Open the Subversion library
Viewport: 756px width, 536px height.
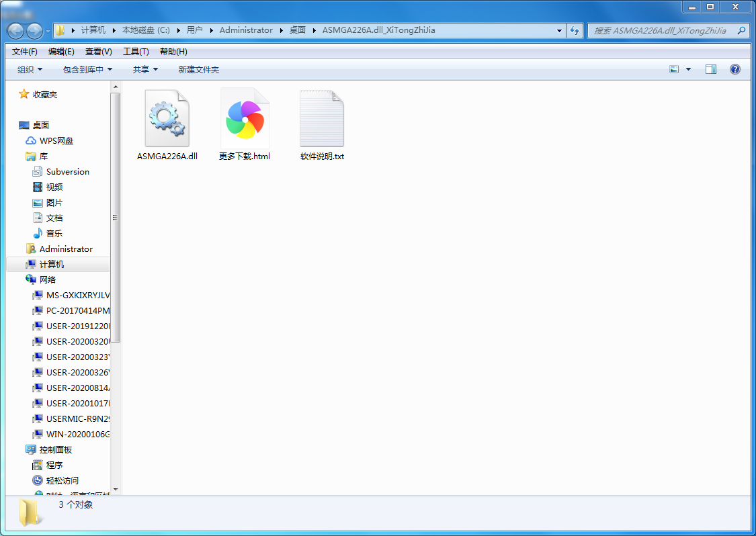click(x=67, y=171)
